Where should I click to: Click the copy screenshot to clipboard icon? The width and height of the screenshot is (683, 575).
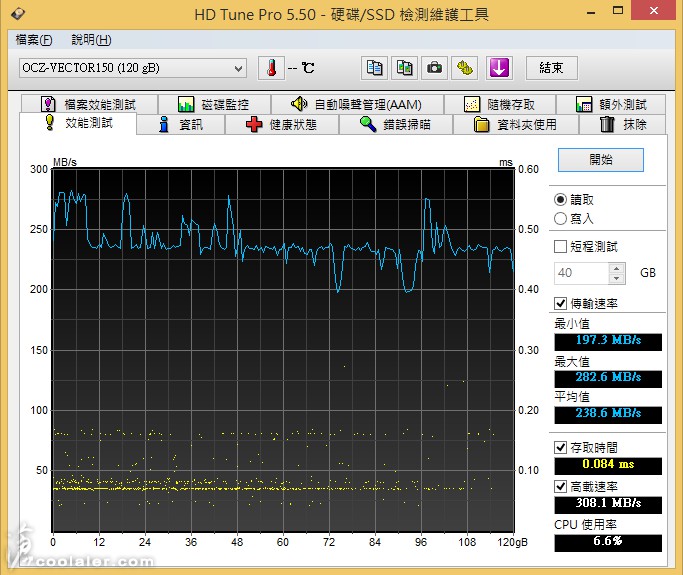pyautogui.click(x=404, y=68)
